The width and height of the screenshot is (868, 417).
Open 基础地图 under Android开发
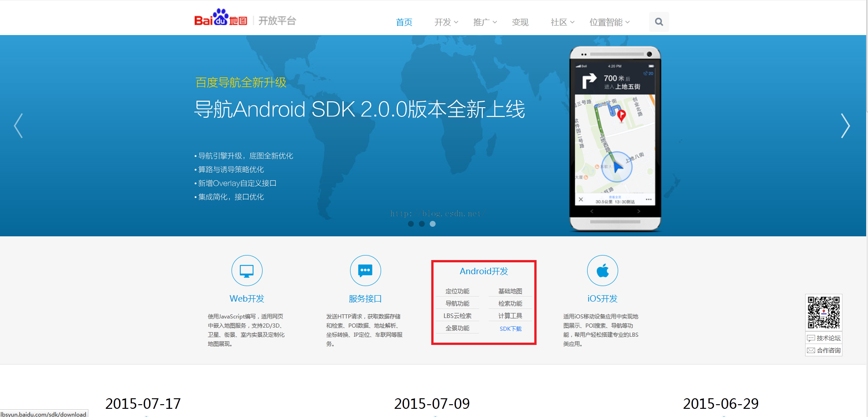510,291
